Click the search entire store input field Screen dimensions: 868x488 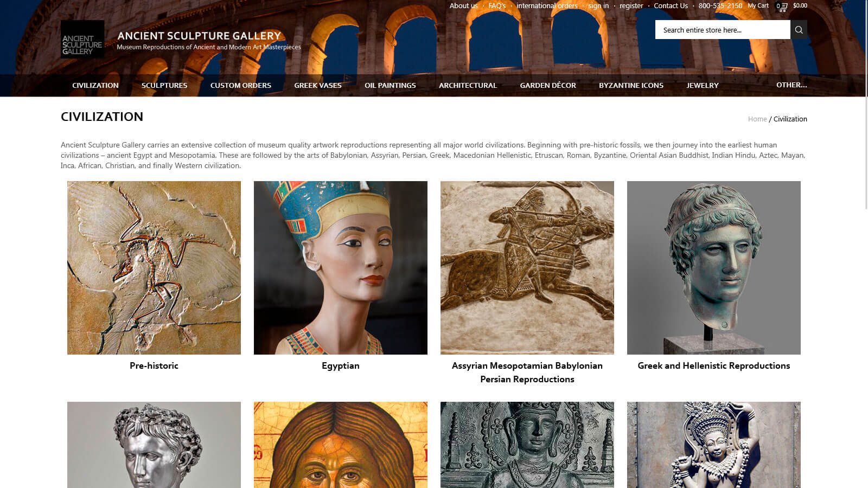722,30
